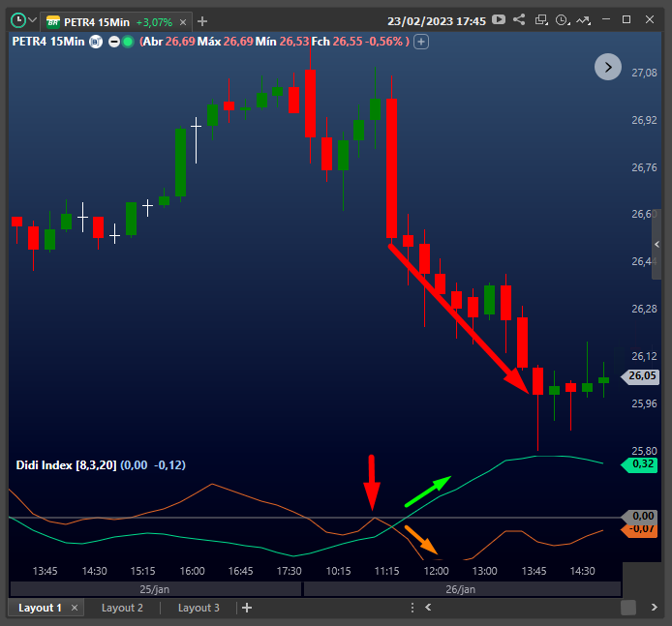The width and height of the screenshot is (672, 626).
Task: Open the three-dot options menu at bottom
Action: click(412, 608)
